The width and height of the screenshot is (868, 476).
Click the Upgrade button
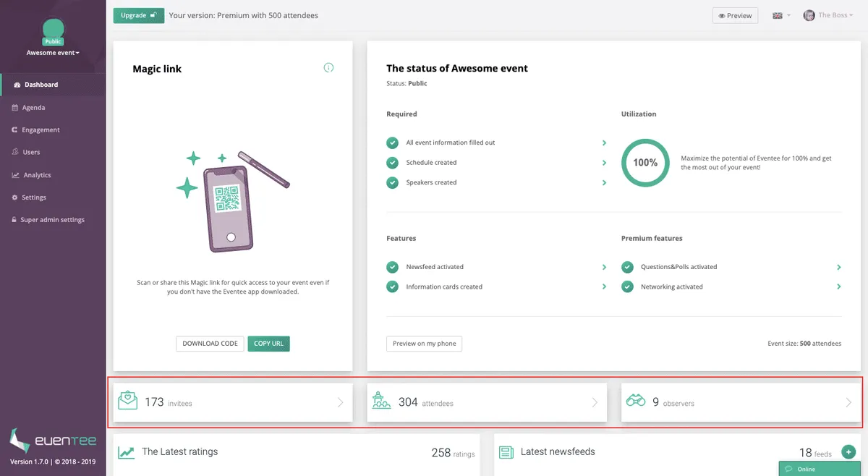pos(139,15)
